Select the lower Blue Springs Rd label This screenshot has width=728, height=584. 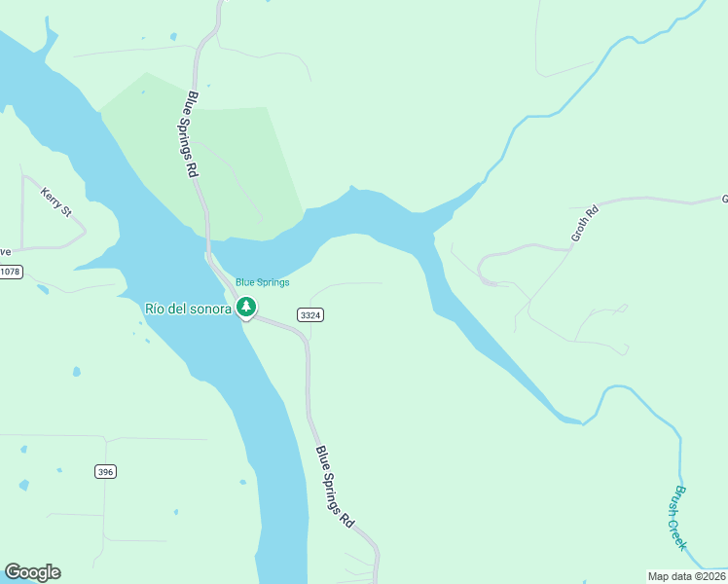click(335, 487)
